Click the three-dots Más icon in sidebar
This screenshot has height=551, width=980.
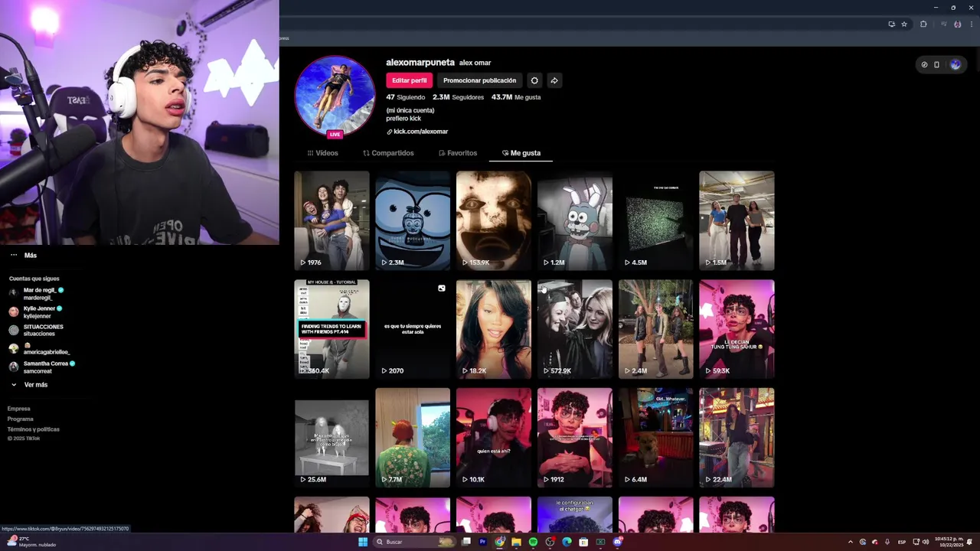click(x=14, y=256)
